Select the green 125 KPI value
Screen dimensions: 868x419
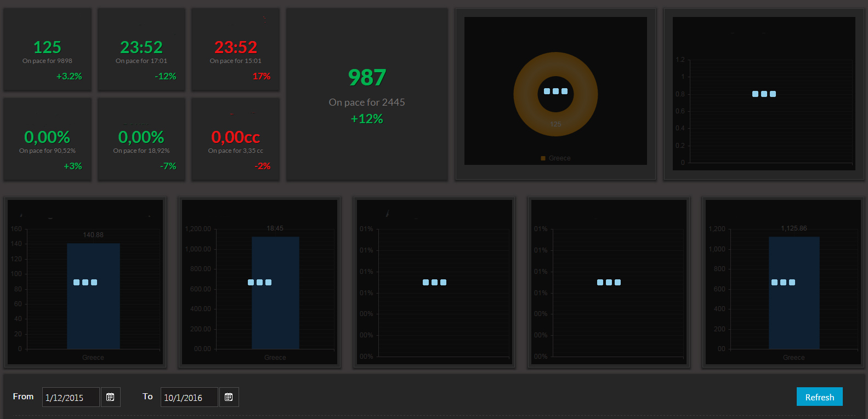tap(47, 47)
